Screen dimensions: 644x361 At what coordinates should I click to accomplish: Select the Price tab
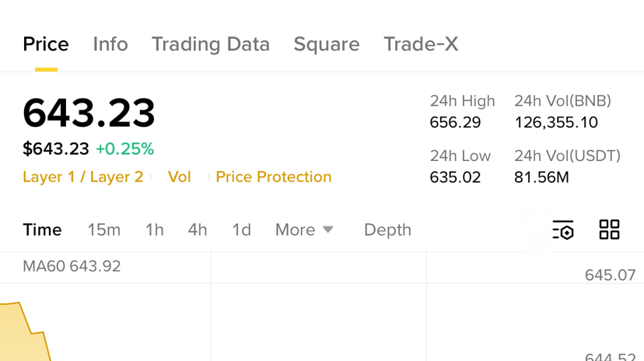click(x=46, y=44)
